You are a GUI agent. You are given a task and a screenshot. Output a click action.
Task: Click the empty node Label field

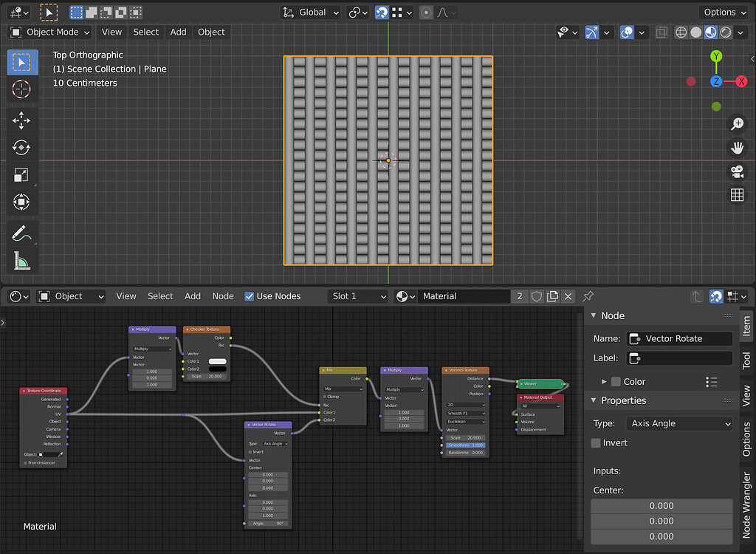point(679,358)
